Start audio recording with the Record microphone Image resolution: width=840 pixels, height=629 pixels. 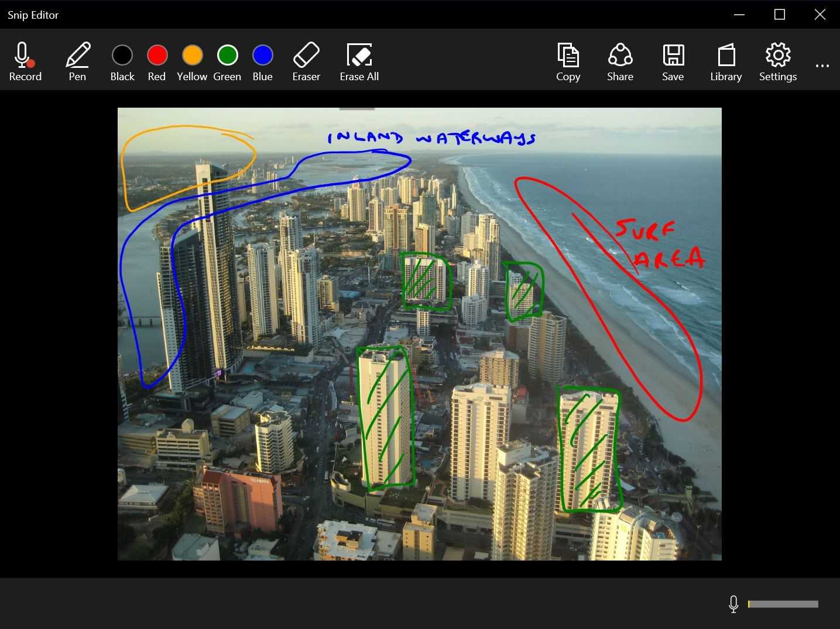[25, 61]
